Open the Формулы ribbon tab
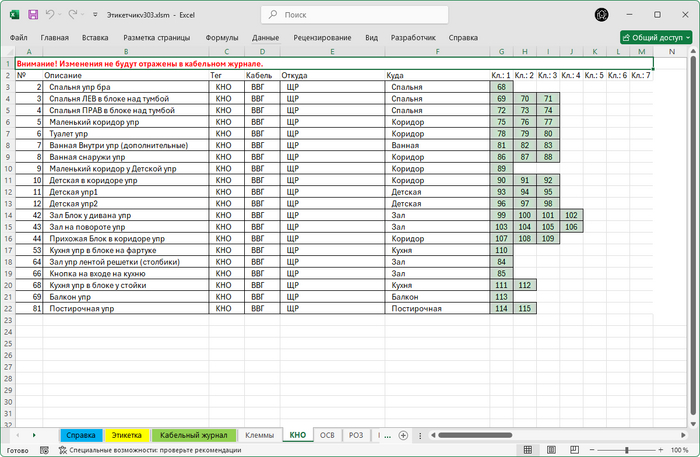 pos(221,37)
